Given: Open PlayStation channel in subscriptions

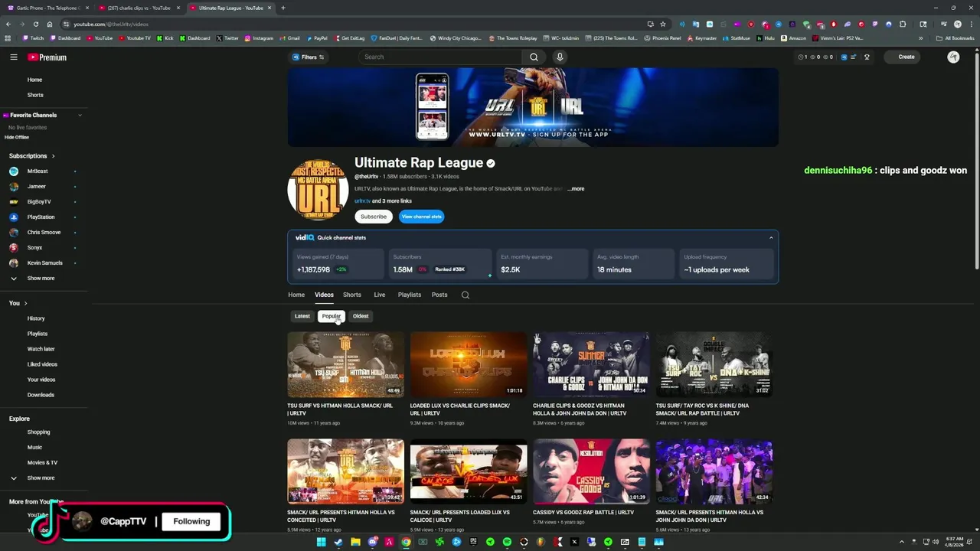Looking at the screenshot, I should coord(41,217).
